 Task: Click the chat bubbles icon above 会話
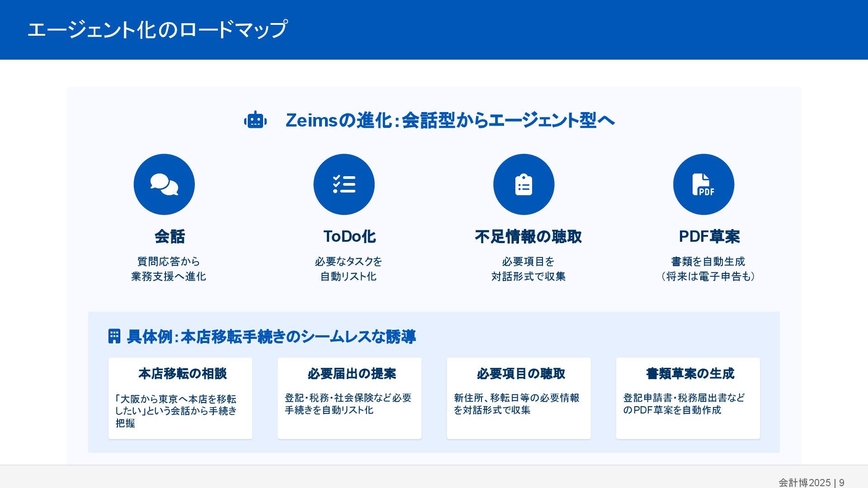[x=164, y=184]
